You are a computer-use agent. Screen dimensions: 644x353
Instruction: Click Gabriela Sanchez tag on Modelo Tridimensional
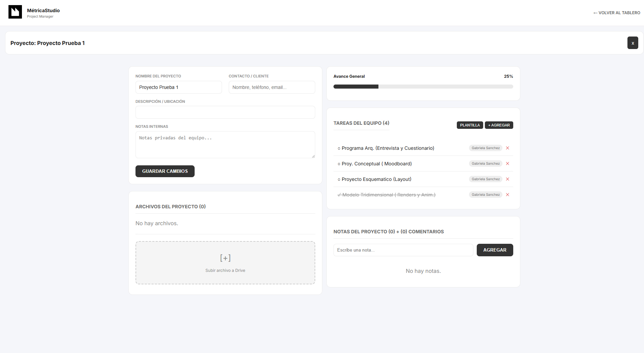[x=486, y=195]
